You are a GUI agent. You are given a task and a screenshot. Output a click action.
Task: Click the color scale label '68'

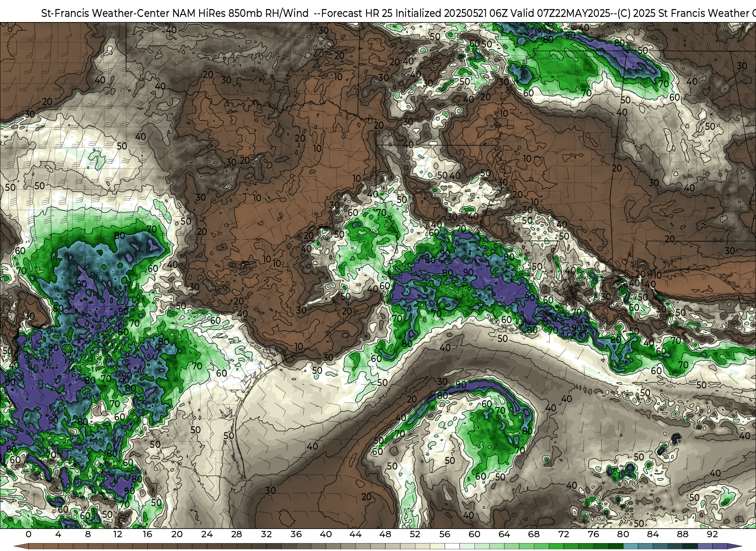(534, 534)
